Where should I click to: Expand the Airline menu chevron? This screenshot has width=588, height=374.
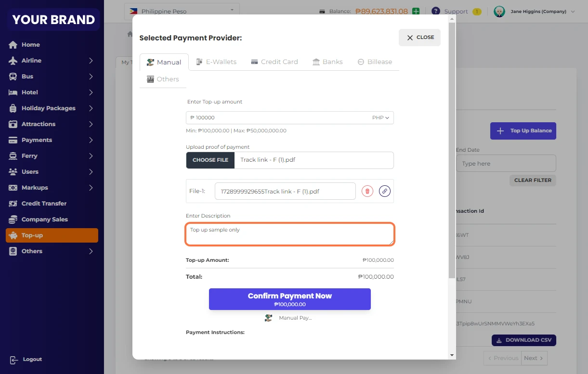91,61
